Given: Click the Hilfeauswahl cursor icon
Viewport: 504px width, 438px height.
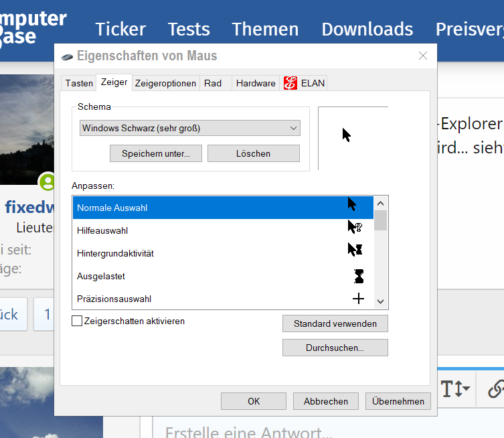Looking at the screenshot, I should [x=355, y=227].
